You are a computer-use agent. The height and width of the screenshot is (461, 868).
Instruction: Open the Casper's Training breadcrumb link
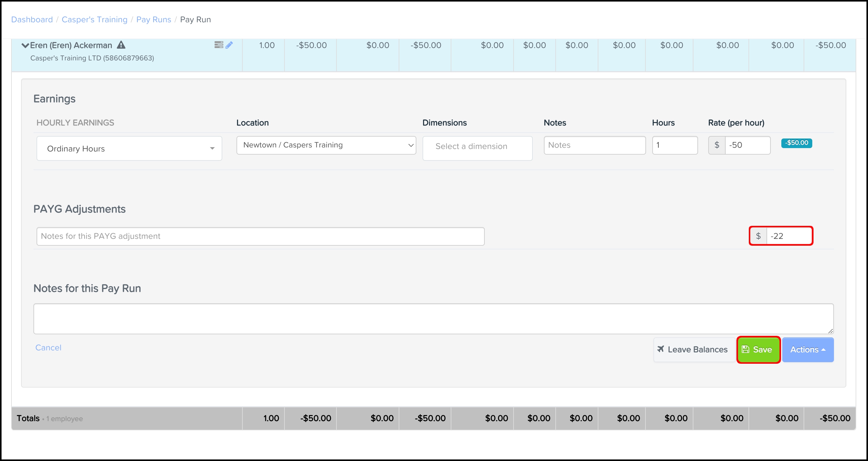pyautogui.click(x=94, y=20)
